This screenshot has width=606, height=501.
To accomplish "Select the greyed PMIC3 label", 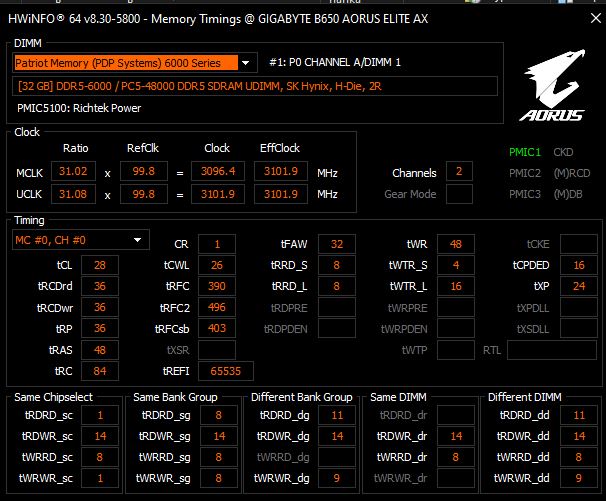I will point(524,194).
